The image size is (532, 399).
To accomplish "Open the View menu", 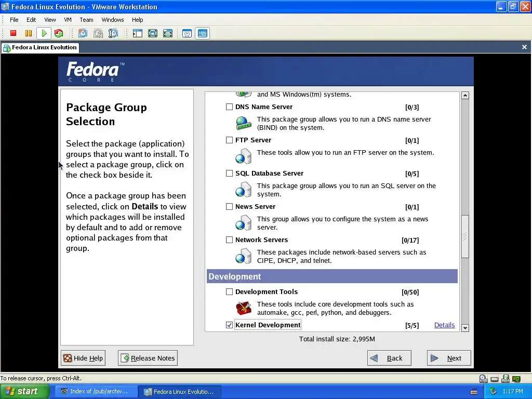I will [50, 20].
